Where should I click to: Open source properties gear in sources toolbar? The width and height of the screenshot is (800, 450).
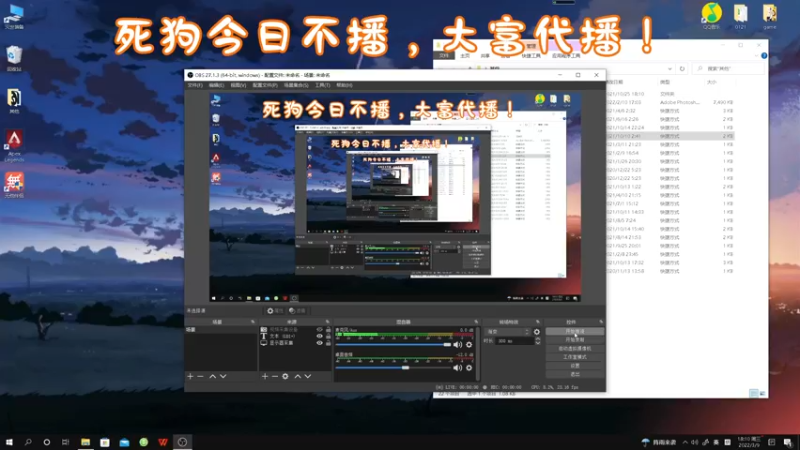(285, 377)
